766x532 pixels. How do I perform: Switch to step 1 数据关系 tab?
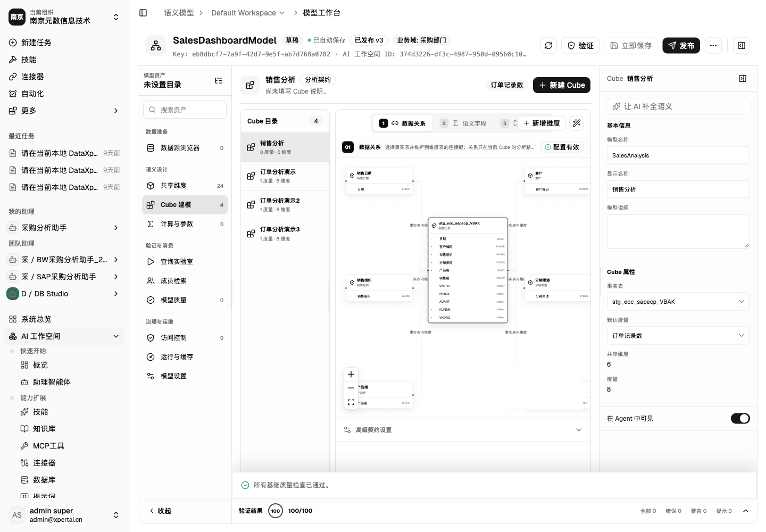[x=402, y=123]
